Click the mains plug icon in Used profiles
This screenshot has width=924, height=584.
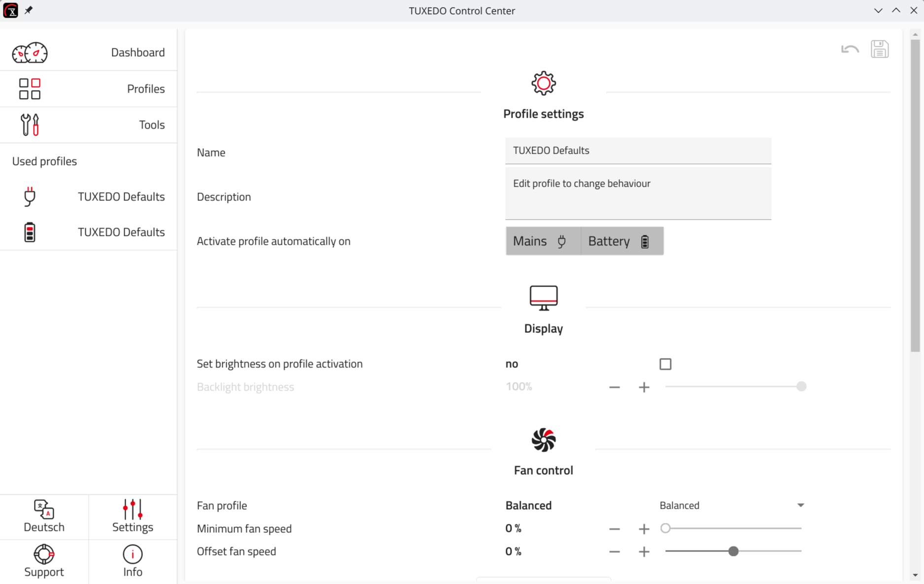tap(30, 196)
